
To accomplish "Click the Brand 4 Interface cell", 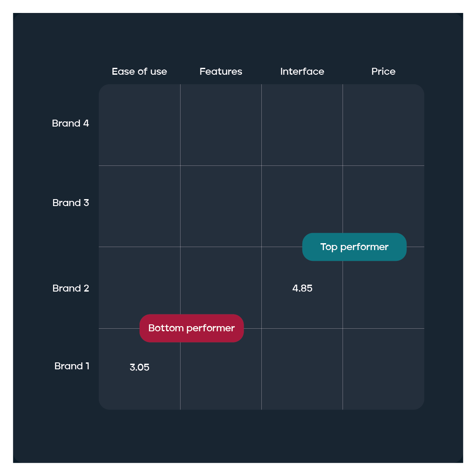I will click(302, 125).
